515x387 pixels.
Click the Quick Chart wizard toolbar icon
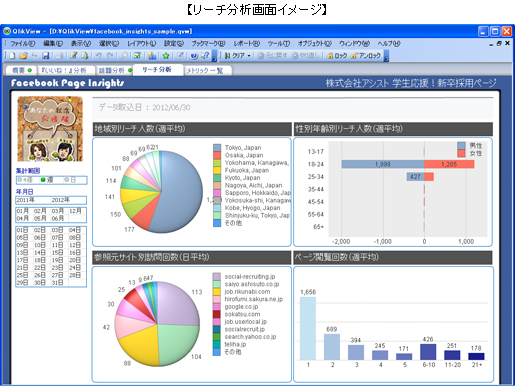tap(152, 56)
